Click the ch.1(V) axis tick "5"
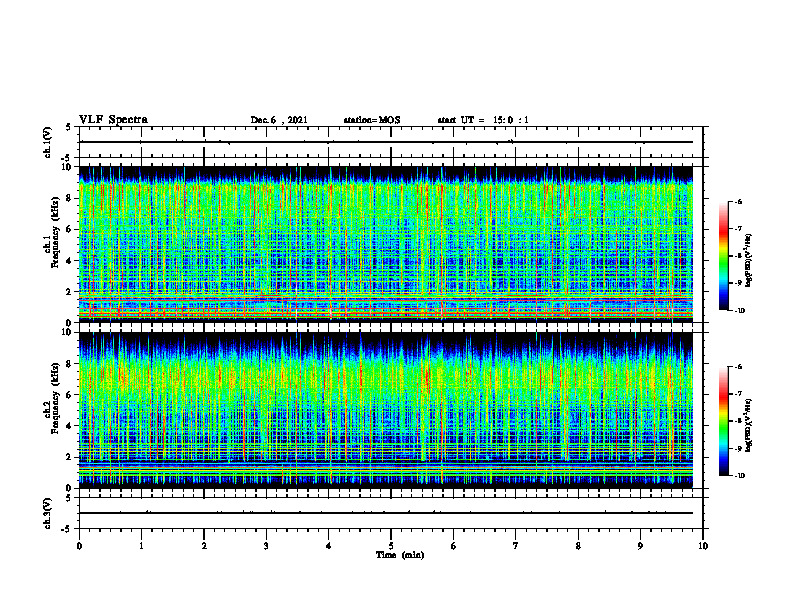Screen dimensions: 792x612 coord(69,128)
